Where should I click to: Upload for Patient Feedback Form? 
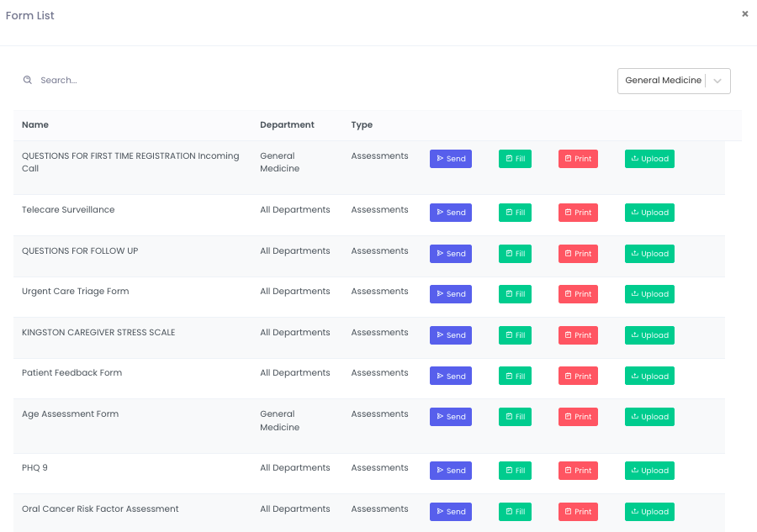[x=649, y=377]
